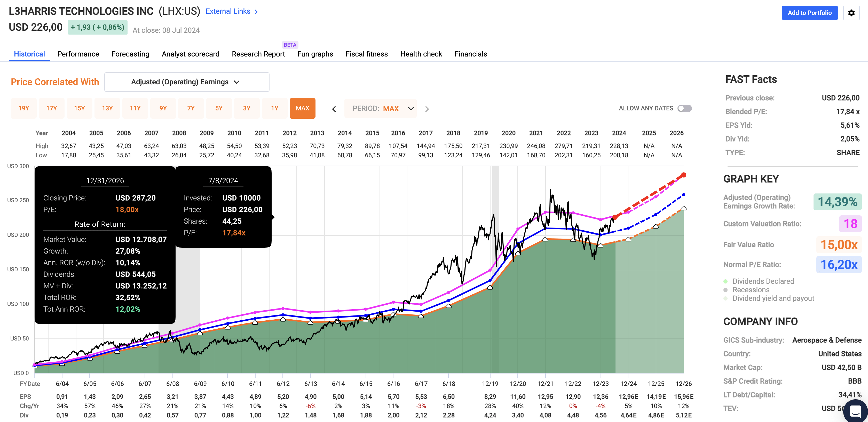Open the Fiscal fitness tab
The image size is (868, 422).
[367, 54]
